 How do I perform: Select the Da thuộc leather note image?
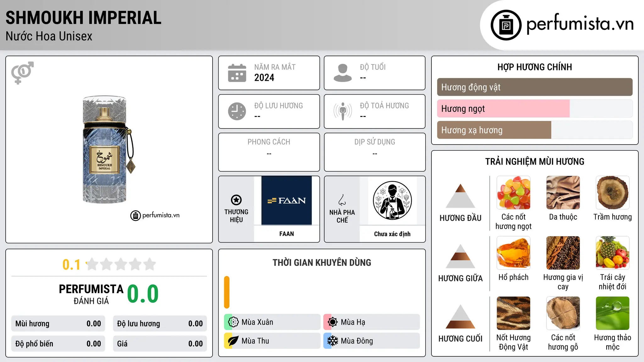(563, 193)
